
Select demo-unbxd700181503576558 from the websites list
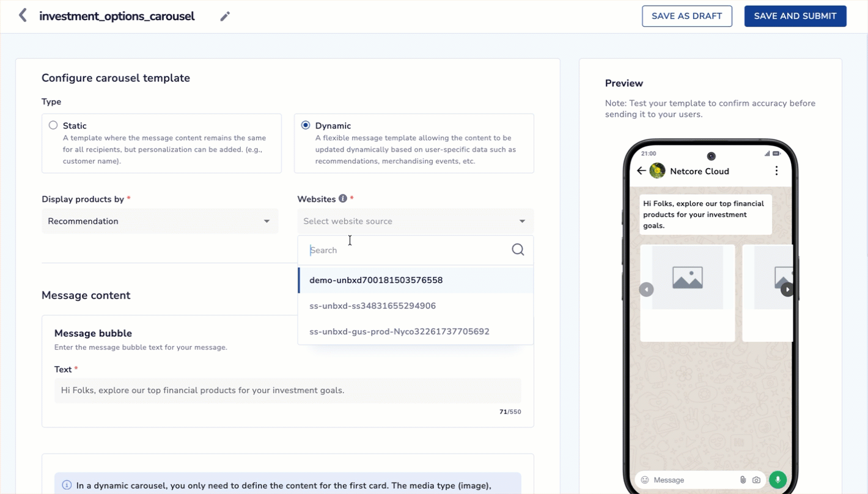(x=376, y=279)
